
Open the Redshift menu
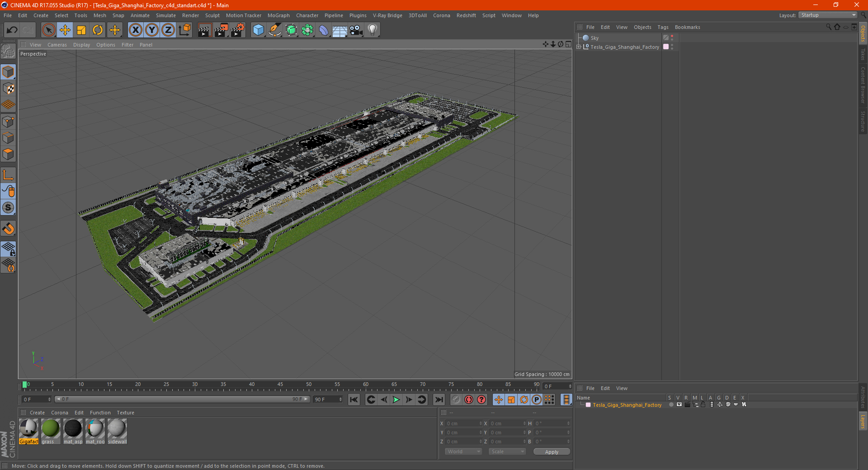tap(466, 15)
